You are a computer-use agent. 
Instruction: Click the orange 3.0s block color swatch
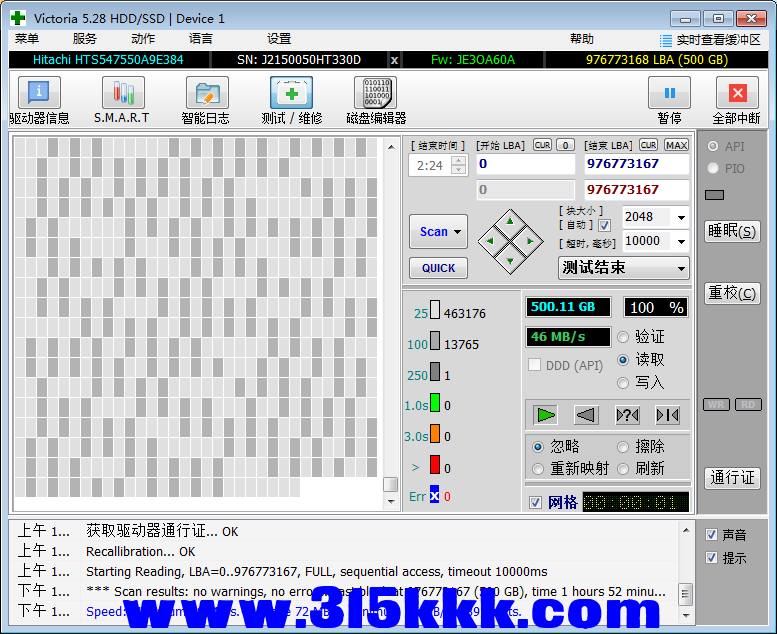point(435,433)
